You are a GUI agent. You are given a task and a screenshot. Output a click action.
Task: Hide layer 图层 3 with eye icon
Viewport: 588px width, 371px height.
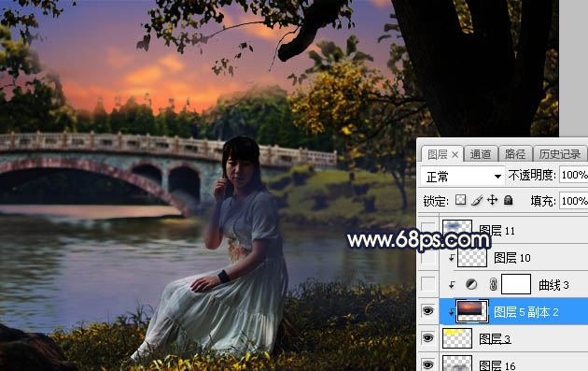click(x=427, y=338)
